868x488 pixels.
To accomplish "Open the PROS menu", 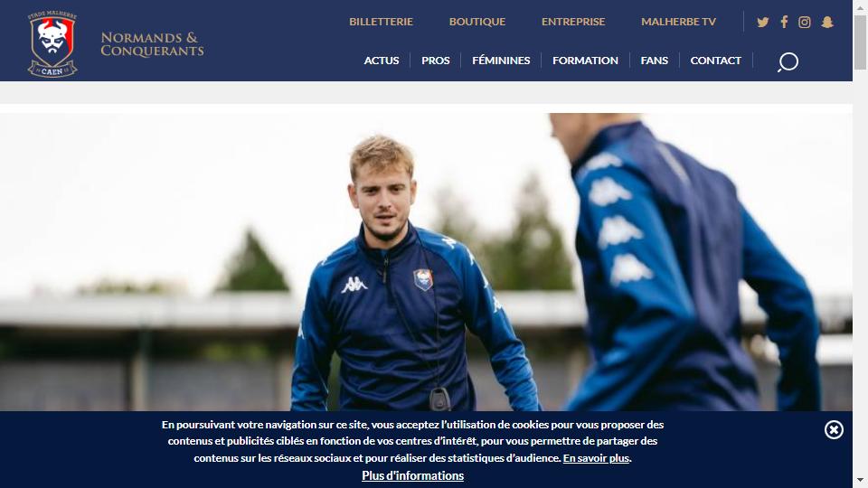I will (x=436, y=61).
